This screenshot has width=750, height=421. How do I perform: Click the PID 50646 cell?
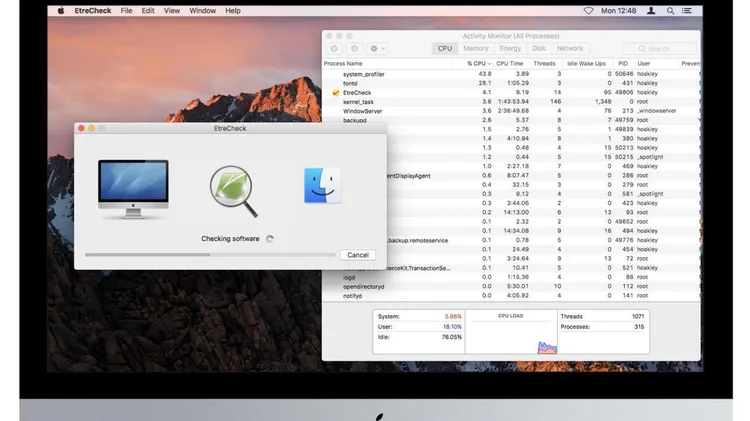pos(624,74)
